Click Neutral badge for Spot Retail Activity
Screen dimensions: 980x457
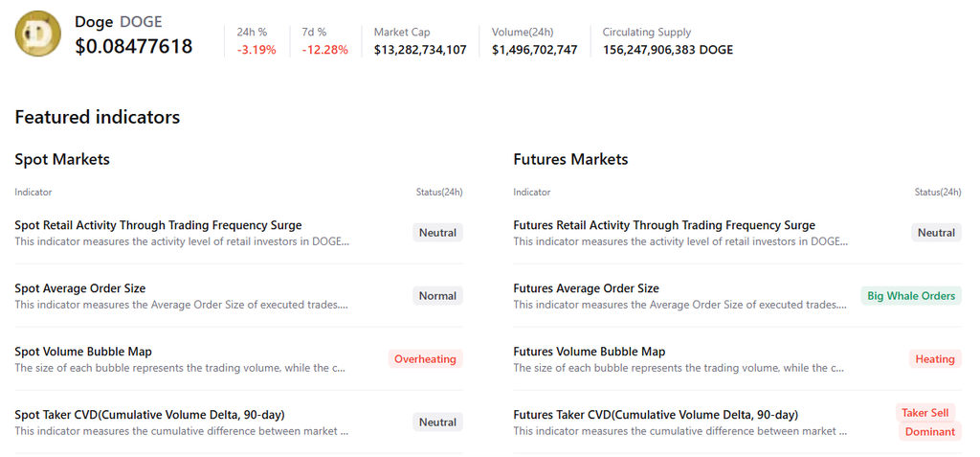437,233
